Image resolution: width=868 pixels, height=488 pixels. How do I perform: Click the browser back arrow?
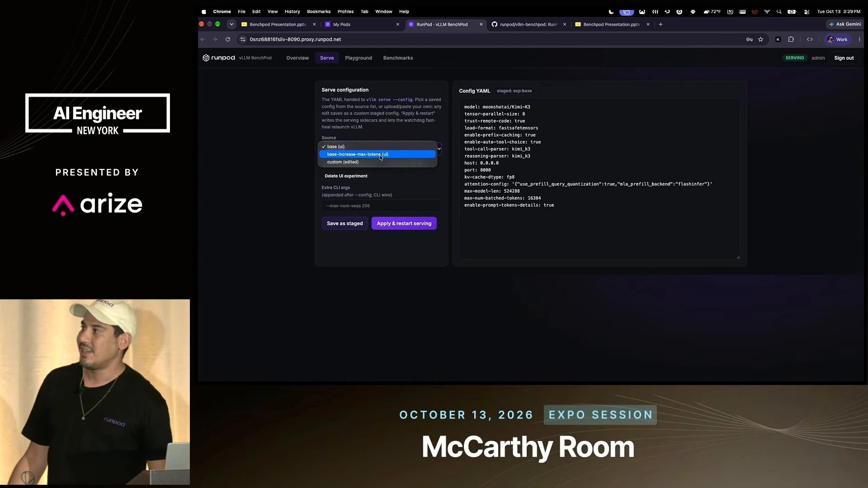(x=203, y=39)
